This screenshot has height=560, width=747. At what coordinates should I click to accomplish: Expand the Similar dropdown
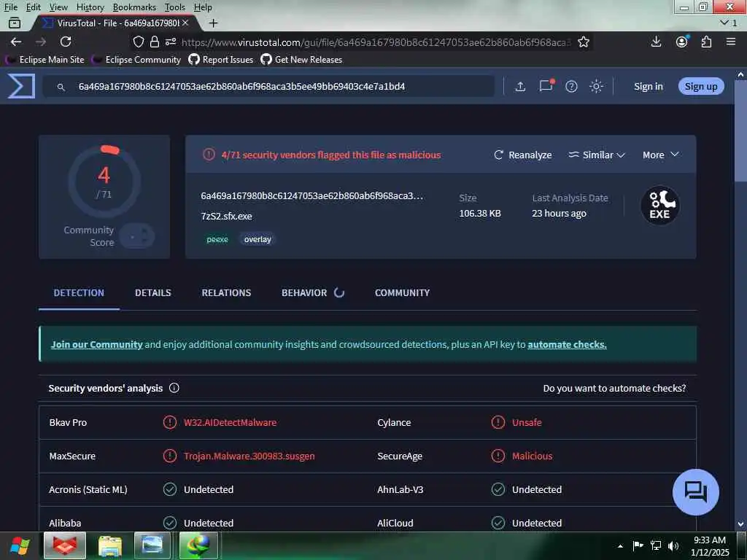tap(597, 155)
